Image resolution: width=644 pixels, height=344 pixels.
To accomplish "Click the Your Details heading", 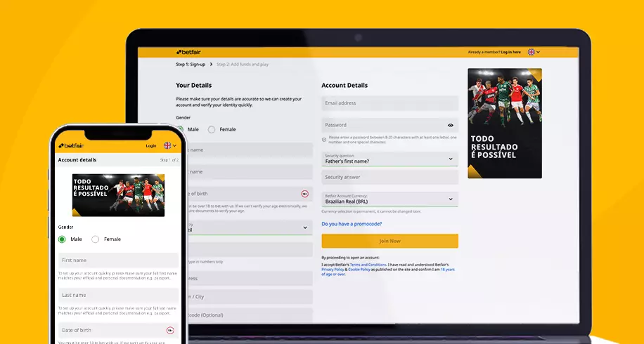I will pyautogui.click(x=194, y=85).
